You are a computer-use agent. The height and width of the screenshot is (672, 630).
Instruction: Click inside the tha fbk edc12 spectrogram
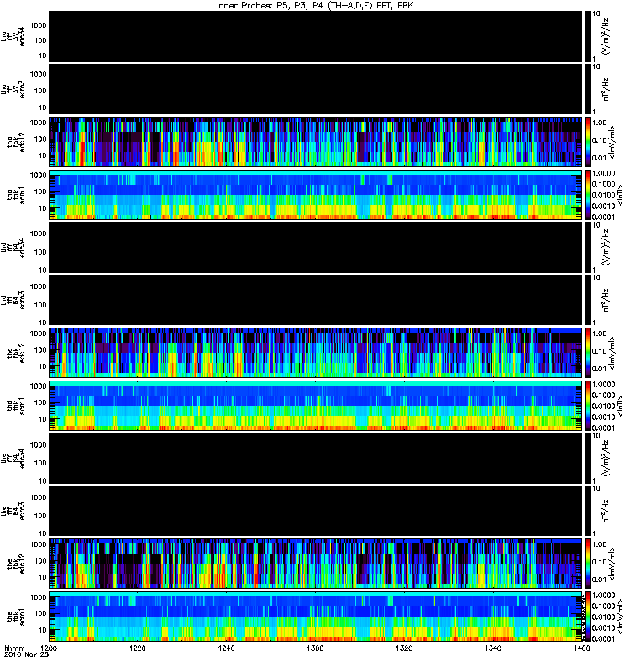[x=316, y=142]
